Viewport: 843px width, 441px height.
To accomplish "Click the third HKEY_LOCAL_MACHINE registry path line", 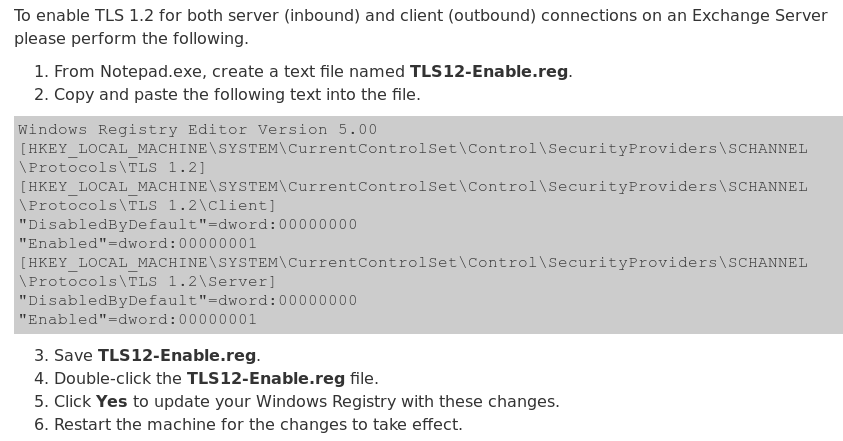I will [413, 263].
